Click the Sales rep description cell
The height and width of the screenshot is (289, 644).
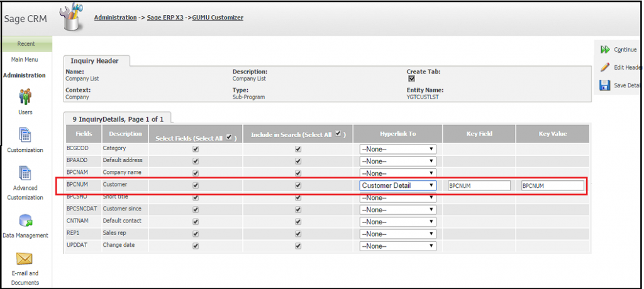pos(125,232)
